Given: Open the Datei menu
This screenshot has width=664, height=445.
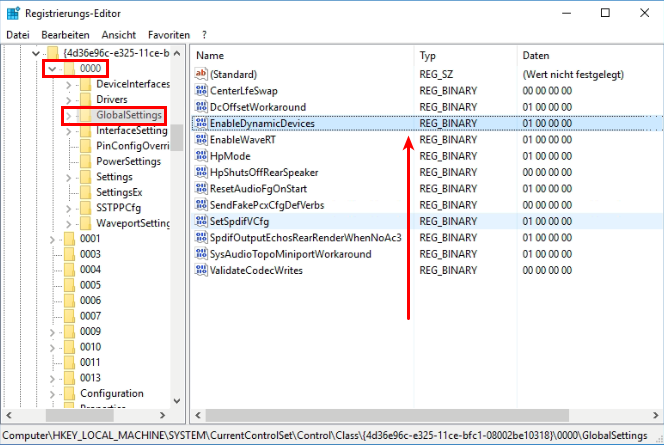Looking at the screenshot, I should [x=18, y=35].
